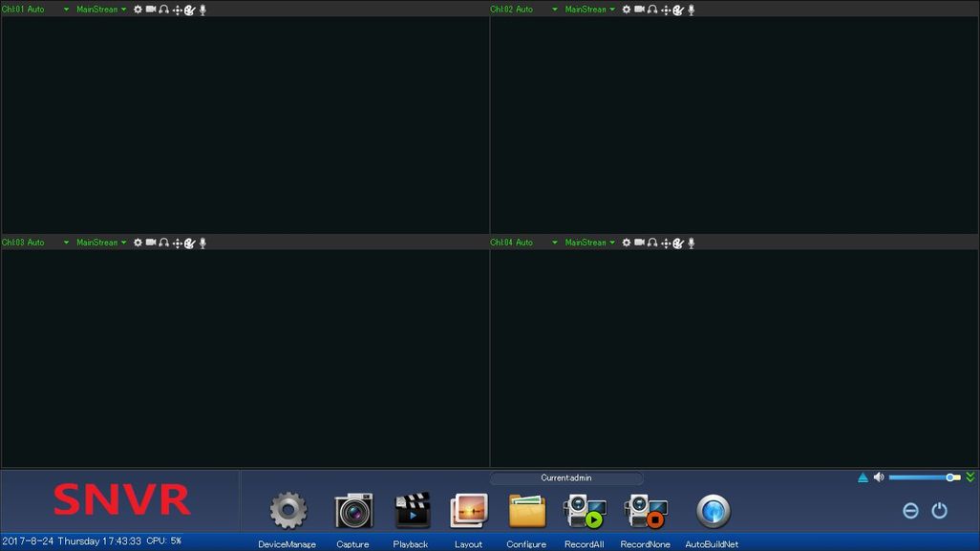This screenshot has width=980, height=551.
Task: Open image color adjustment for channel 01
Action: pos(190,9)
